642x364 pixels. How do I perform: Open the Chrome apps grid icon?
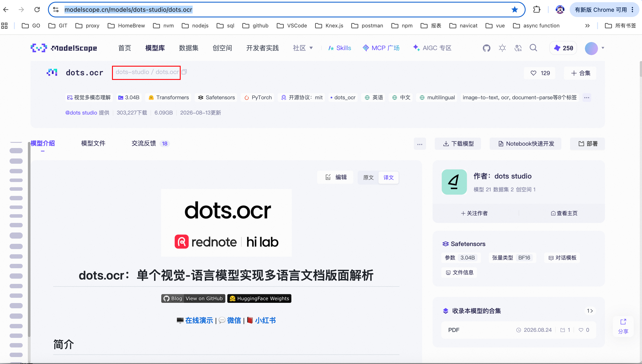[5, 25]
